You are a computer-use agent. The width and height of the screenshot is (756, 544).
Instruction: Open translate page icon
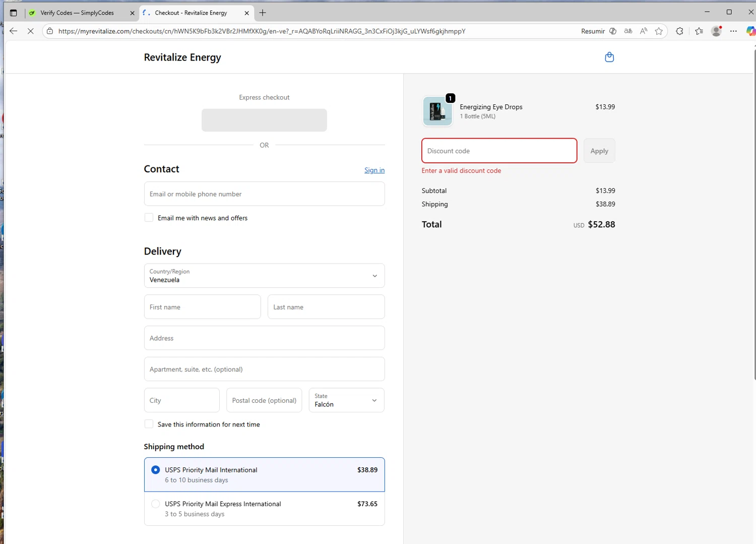tap(628, 31)
